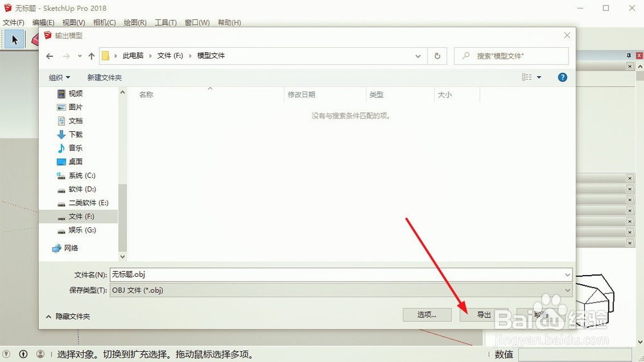Screen dimensions: 644x362
Task: Click the 导出 export button
Action: [484, 315]
